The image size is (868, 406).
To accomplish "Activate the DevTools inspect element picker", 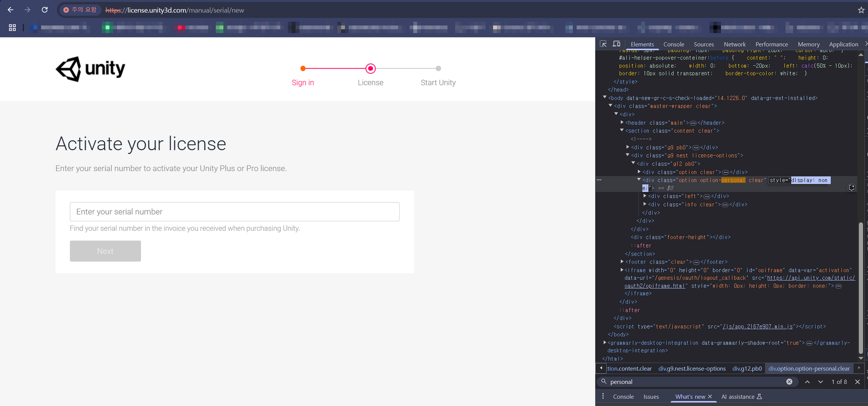I will click(603, 44).
